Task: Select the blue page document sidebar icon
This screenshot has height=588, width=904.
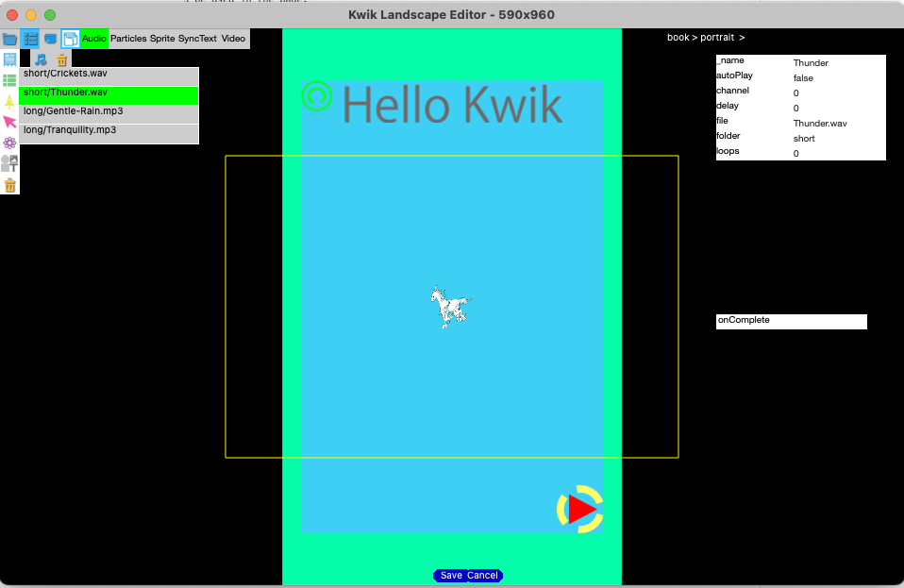Action: 9,59
